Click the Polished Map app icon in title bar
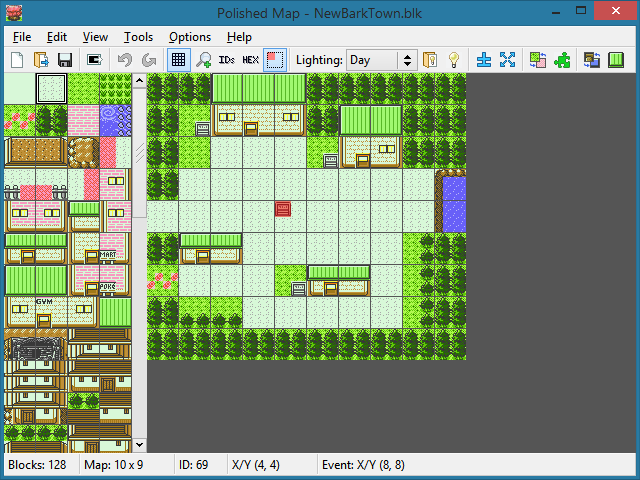 click(14, 13)
